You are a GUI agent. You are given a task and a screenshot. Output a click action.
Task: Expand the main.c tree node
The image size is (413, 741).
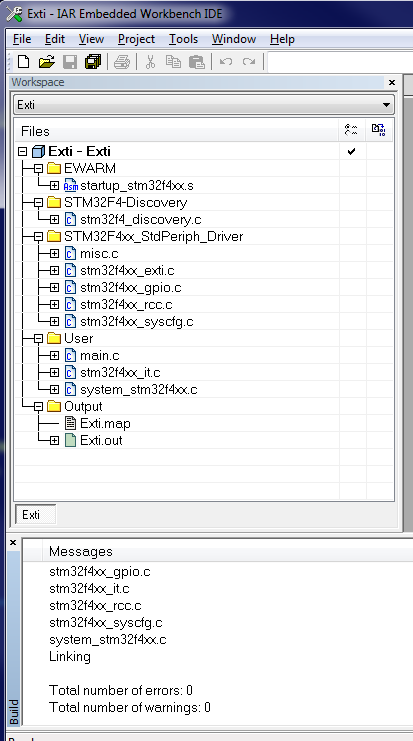(x=54, y=355)
